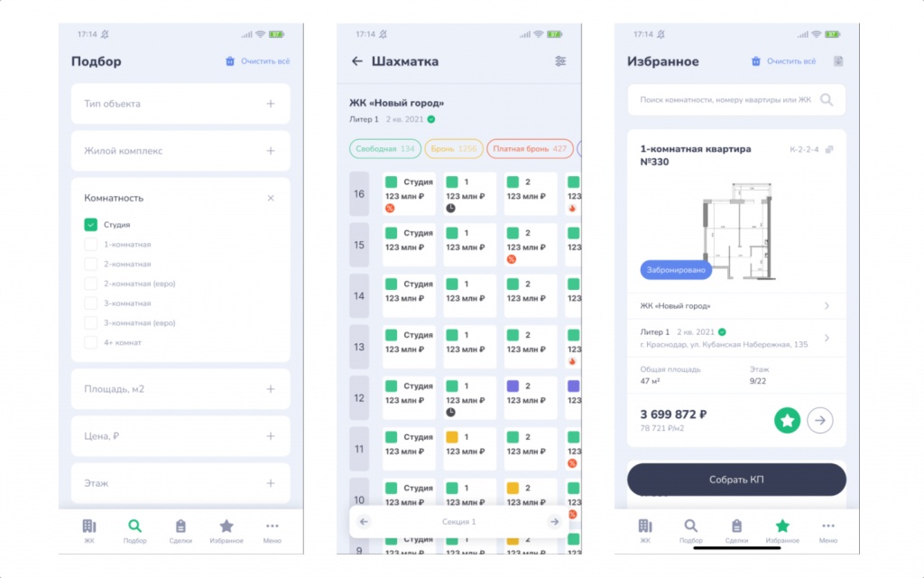Switch to Сделки tab in left screen
Viewport: 924px width, 578px height.
click(180, 531)
